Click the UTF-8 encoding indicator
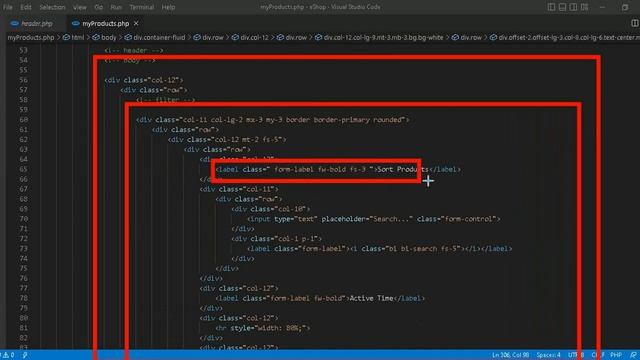This screenshot has height=360, width=640. [576, 355]
